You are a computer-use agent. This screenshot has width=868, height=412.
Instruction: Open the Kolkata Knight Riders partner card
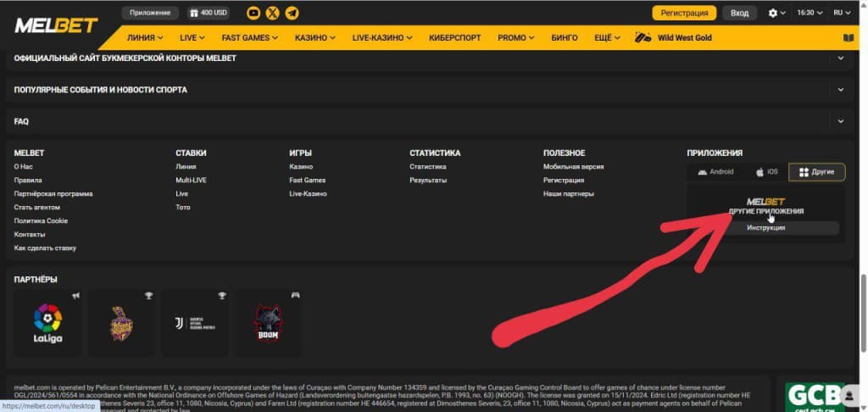tap(121, 323)
